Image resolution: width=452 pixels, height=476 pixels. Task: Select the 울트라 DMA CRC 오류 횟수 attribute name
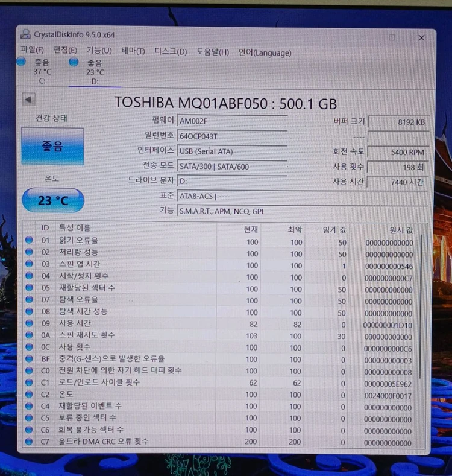pyautogui.click(x=104, y=441)
